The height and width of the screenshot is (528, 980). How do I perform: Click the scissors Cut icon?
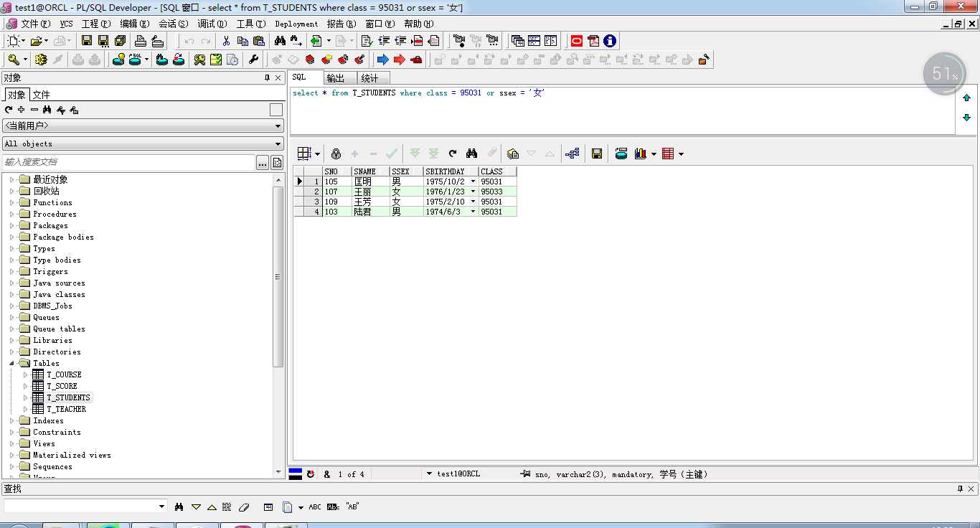[226, 41]
